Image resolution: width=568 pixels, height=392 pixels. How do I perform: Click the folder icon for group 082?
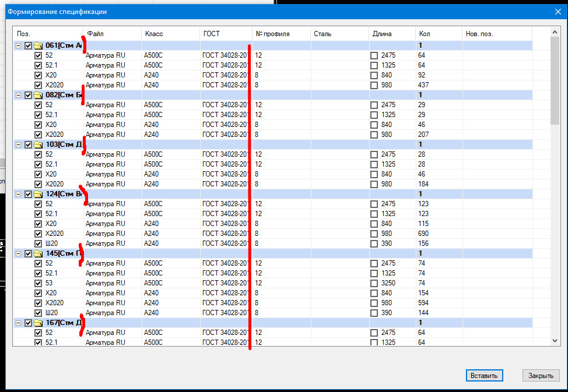click(x=38, y=95)
